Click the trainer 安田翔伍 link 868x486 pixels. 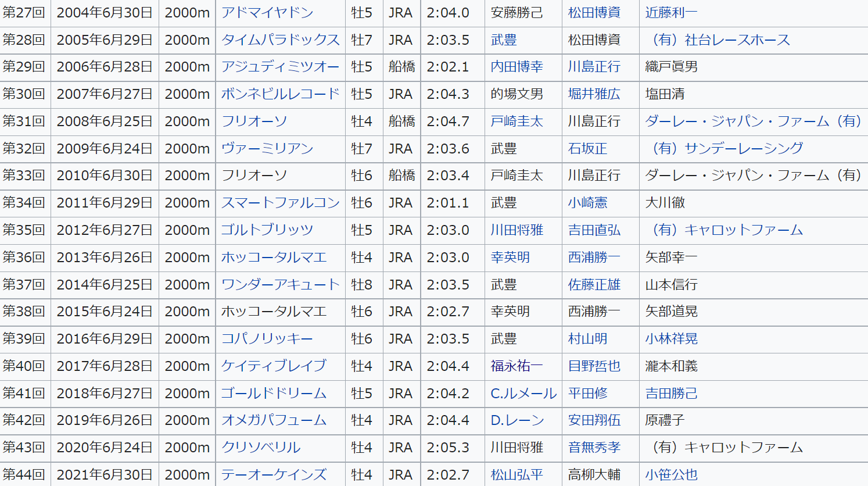[594, 420]
